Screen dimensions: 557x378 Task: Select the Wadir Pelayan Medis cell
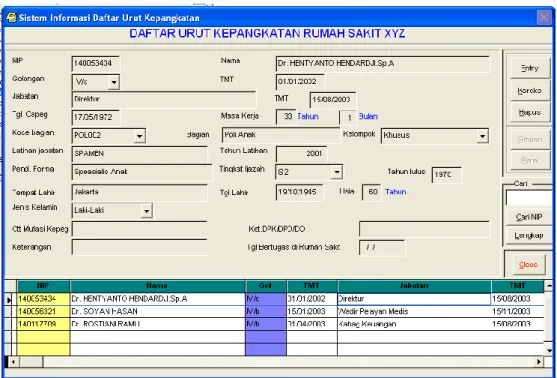coord(414,312)
